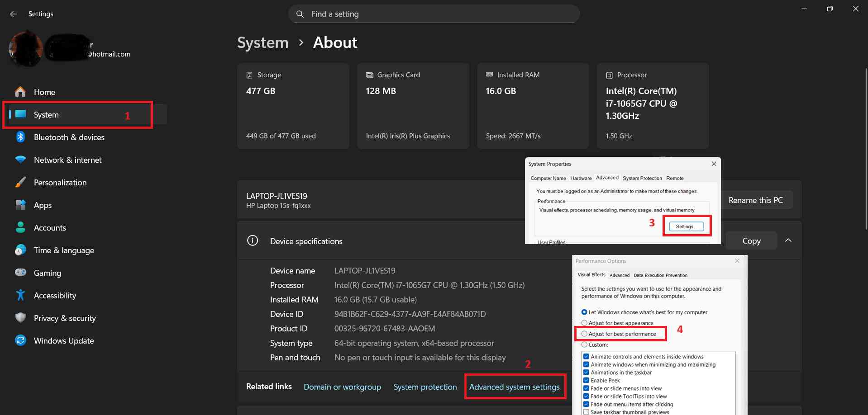
Task: Uncheck Enable Peek checkbox
Action: click(x=586, y=381)
